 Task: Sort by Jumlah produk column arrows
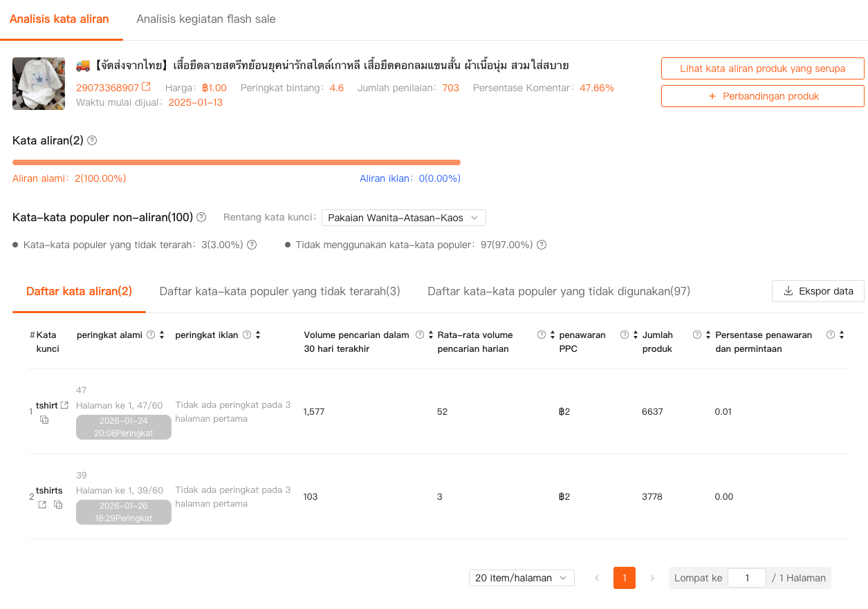click(x=708, y=335)
